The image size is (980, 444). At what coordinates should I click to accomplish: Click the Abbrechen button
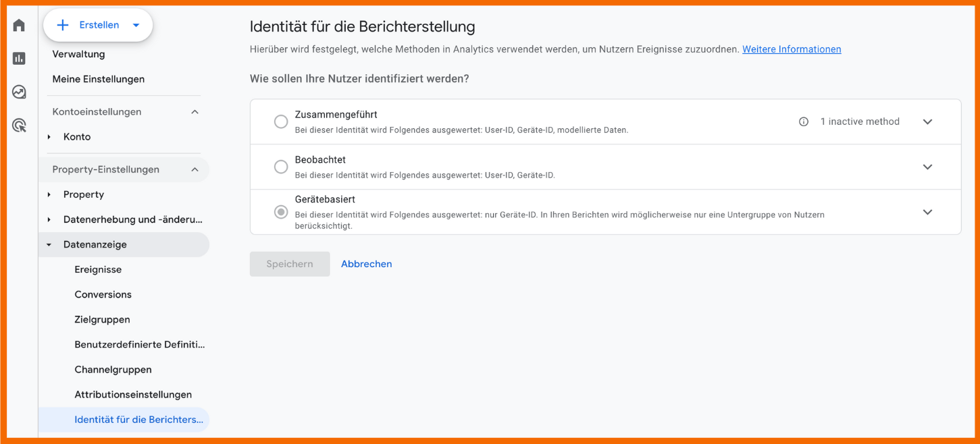(366, 264)
